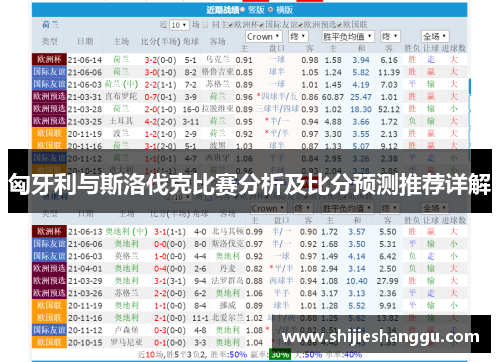Click the 欧洲杯 badge on the 21-06-13 row
The width and height of the screenshot is (500, 362).
click(x=49, y=231)
